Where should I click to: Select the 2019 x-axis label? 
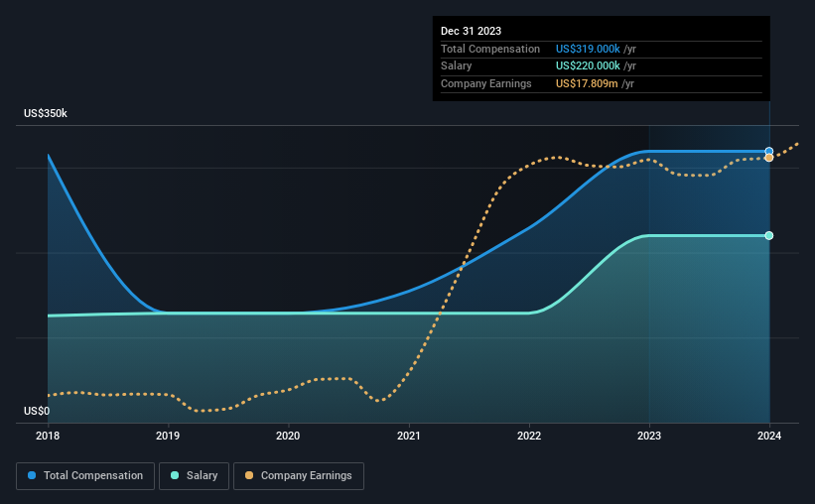pos(168,436)
